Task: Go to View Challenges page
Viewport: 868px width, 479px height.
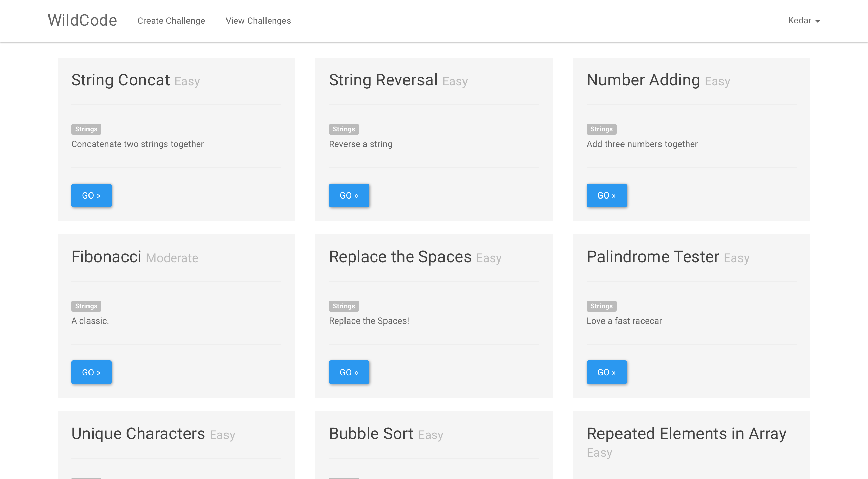Action: tap(258, 21)
